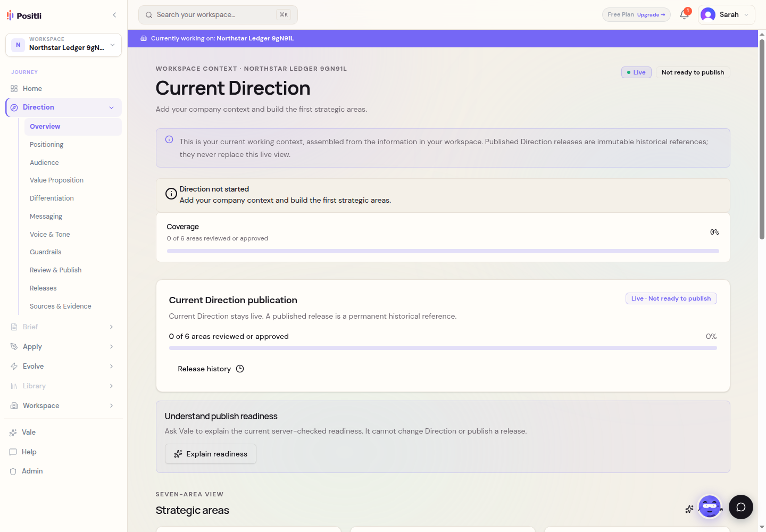Image resolution: width=766 pixels, height=532 pixels.
Task: Open the black chat launcher
Action: pyautogui.click(x=741, y=507)
